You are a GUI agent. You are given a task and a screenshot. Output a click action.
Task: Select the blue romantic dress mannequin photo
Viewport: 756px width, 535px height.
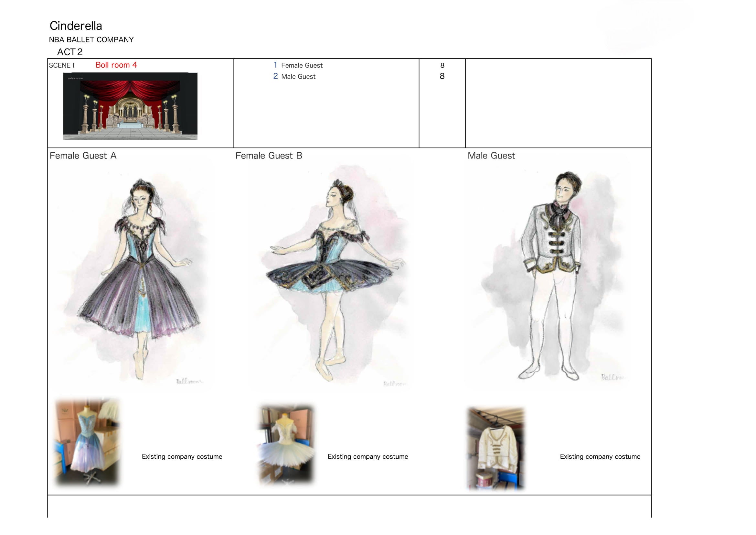(87, 442)
